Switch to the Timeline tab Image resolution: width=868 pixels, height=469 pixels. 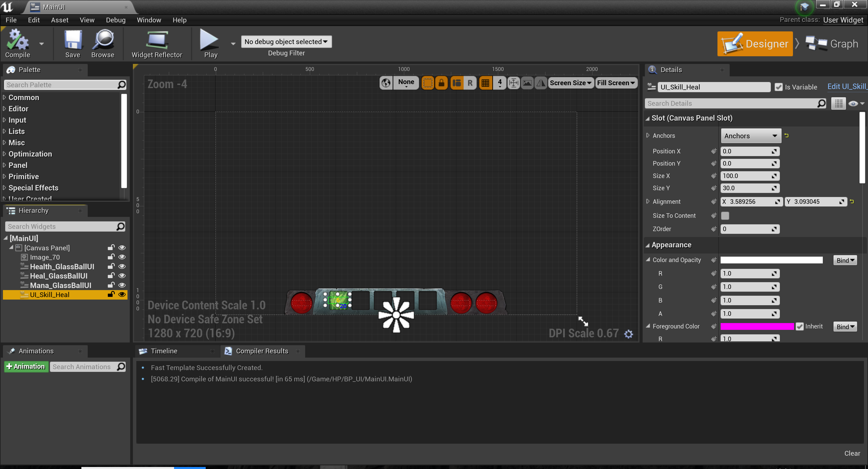point(164,351)
